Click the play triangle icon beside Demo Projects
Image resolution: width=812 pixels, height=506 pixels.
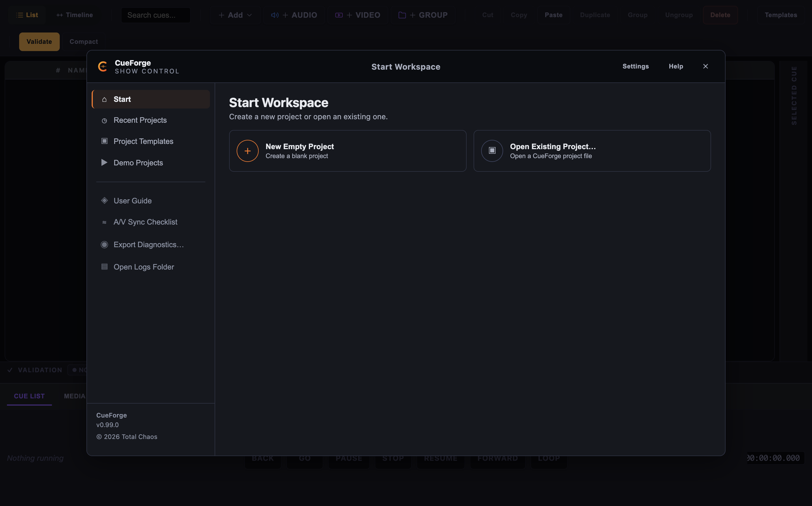pos(104,163)
